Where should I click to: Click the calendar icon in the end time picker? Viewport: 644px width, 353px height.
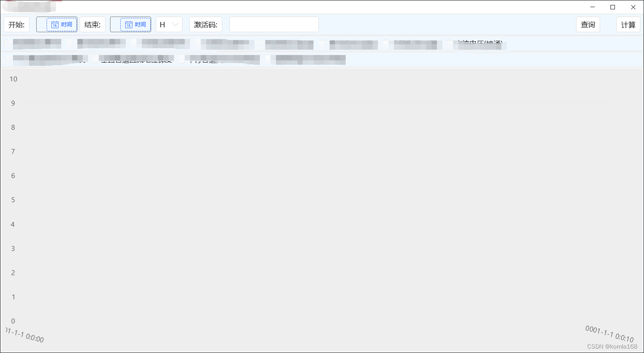point(128,25)
